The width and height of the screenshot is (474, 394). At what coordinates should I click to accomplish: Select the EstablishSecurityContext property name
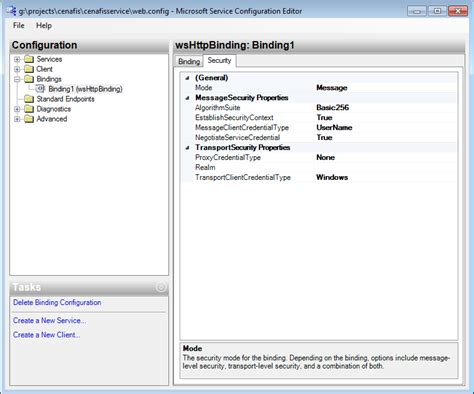pos(234,118)
